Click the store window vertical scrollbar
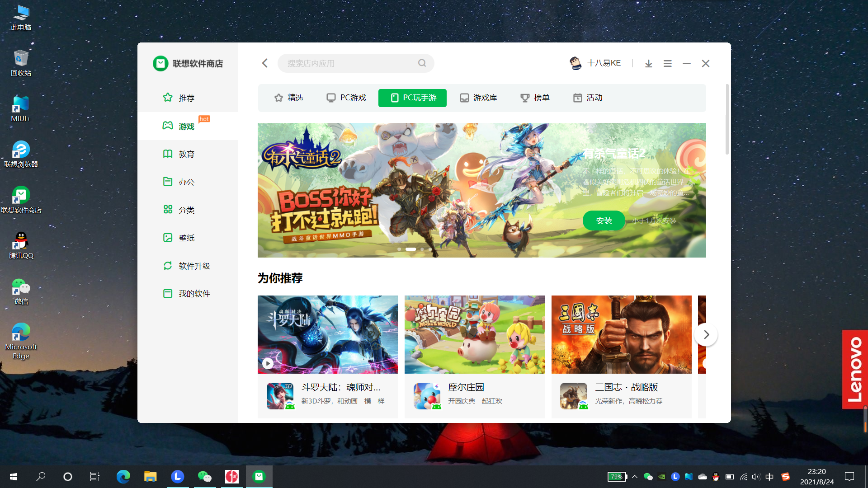This screenshot has height=488, width=868. (727, 119)
